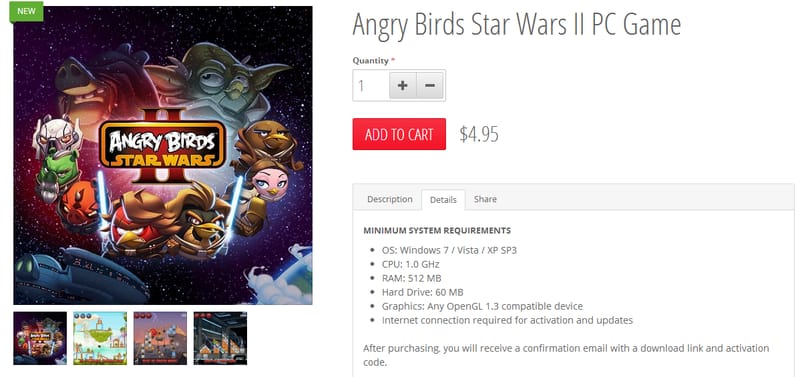Viewport: 810px width, 377px height.
Task: Click the OS Windows 7 requirement line
Action: click(449, 250)
